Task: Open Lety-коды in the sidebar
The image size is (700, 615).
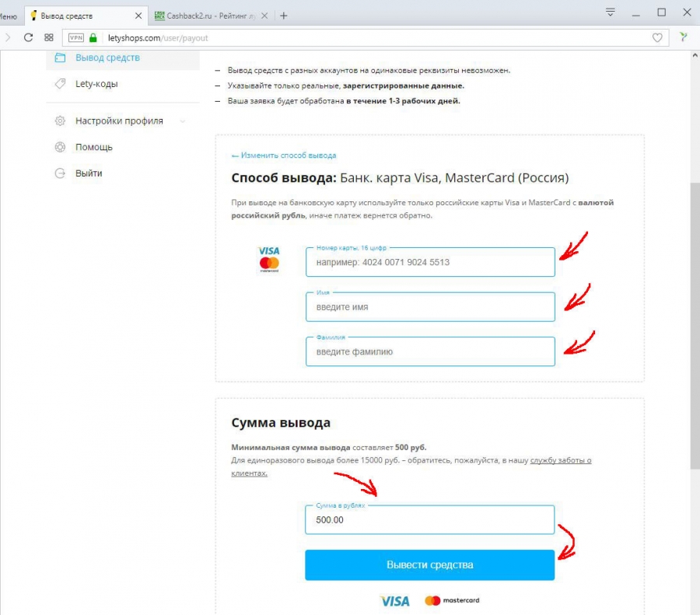Action: point(96,84)
